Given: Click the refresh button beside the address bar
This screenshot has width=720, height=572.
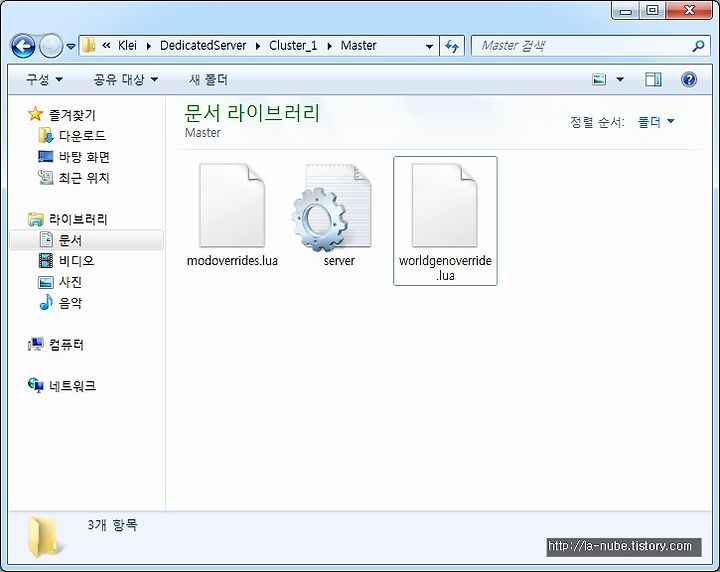Looking at the screenshot, I should (452, 46).
